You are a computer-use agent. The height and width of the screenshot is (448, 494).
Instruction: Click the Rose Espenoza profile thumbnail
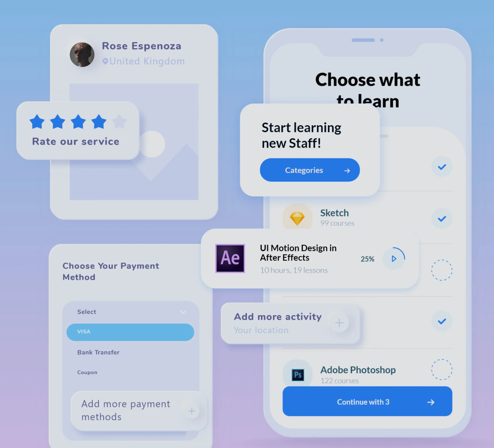click(x=83, y=53)
